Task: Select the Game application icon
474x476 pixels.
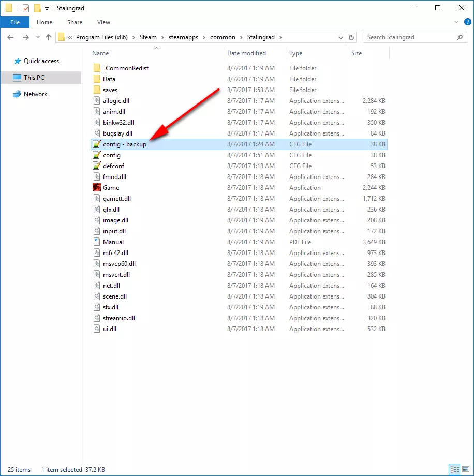Action: click(x=97, y=188)
